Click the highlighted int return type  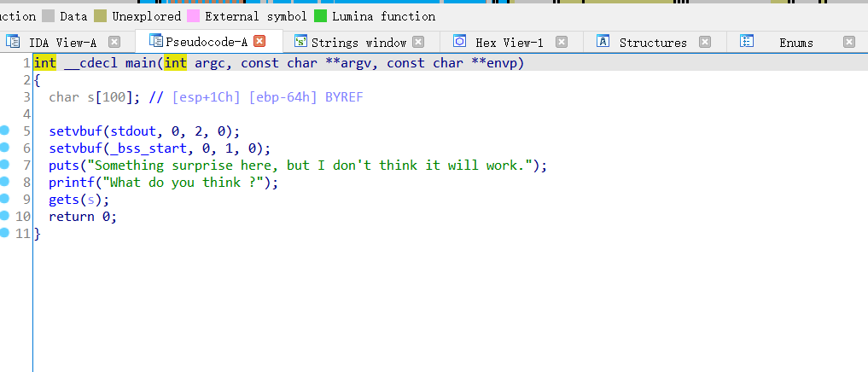pos(45,63)
